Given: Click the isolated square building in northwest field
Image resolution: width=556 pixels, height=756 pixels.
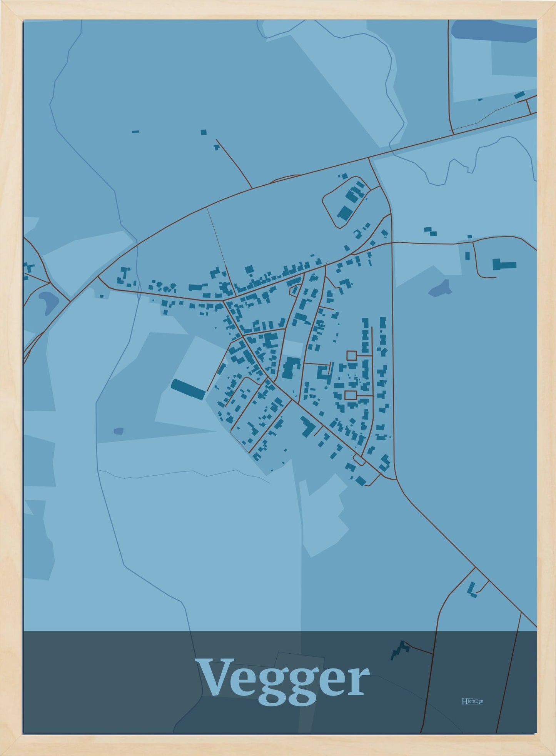Looking at the screenshot, I should tap(203, 132).
